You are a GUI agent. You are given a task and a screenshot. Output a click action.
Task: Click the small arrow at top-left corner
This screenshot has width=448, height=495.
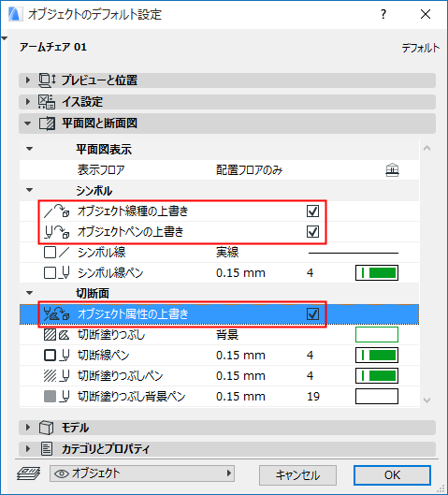coord(4,38)
